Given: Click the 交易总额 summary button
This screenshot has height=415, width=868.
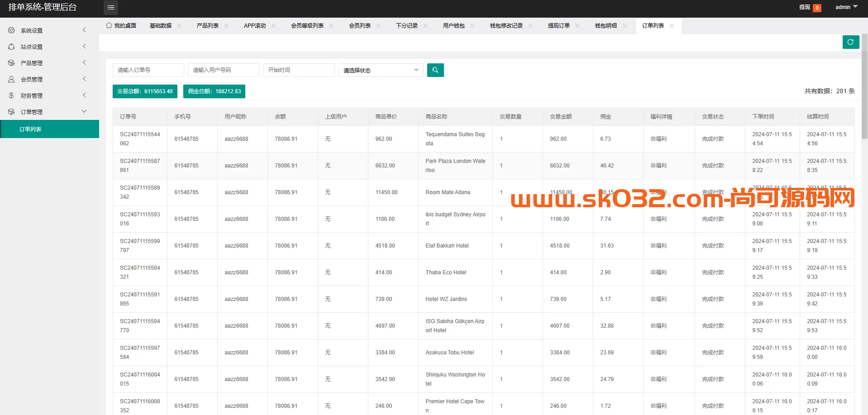Looking at the screenshot, I should coord(145,91).
